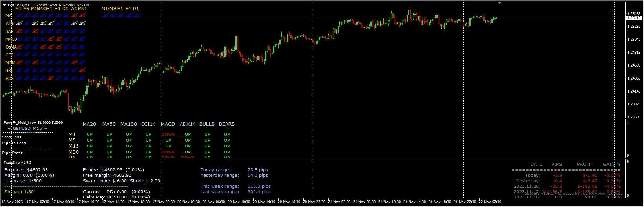Click the red MA signal icon under MN1
The image size is (644, 207).
pyautogui.click(x=82, y=15)
